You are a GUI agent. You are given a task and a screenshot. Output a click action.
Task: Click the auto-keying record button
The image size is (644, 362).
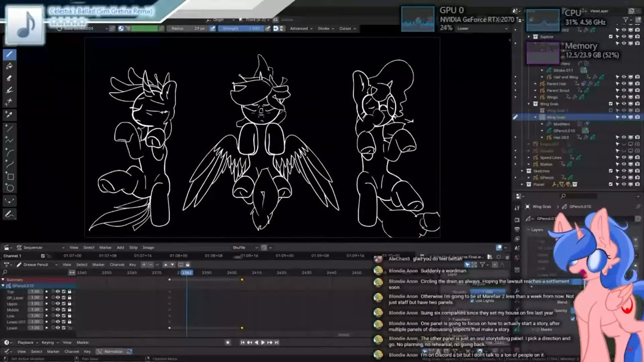[227, 342]
